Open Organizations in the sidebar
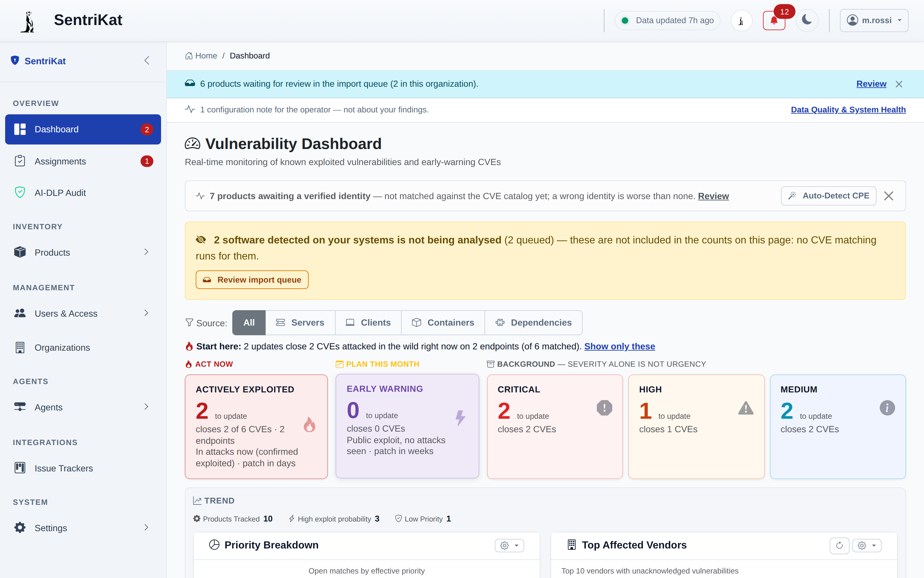The width and height of the screenshot is (924, 578). pos(83,347)
